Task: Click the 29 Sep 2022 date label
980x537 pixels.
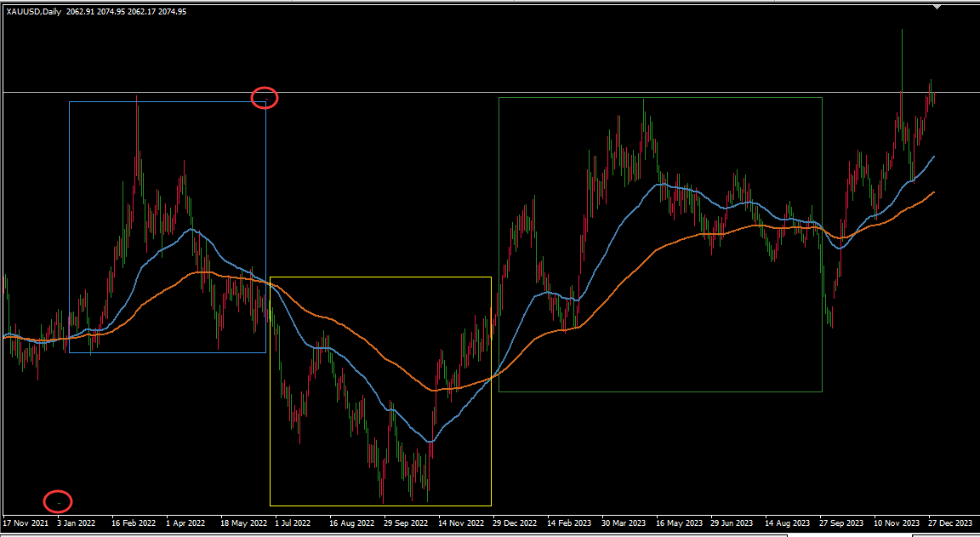Action: (x=405, y=522)
